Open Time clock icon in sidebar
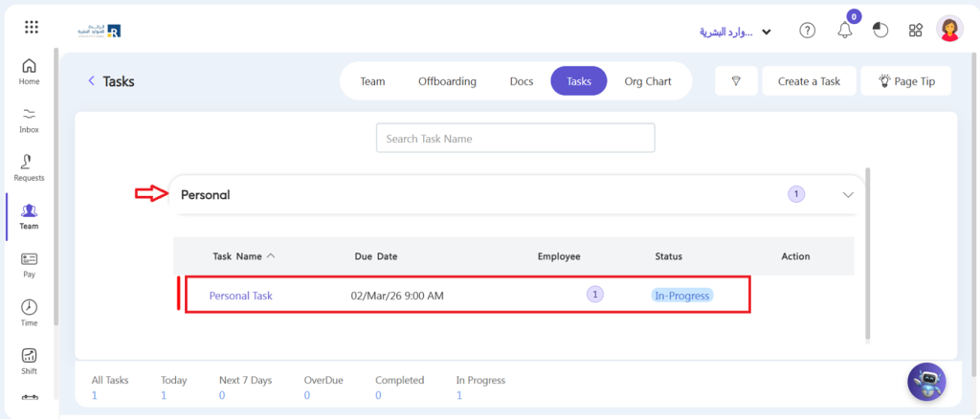The height and width of the screenshot is (419, 980). [x=29, y=313]
